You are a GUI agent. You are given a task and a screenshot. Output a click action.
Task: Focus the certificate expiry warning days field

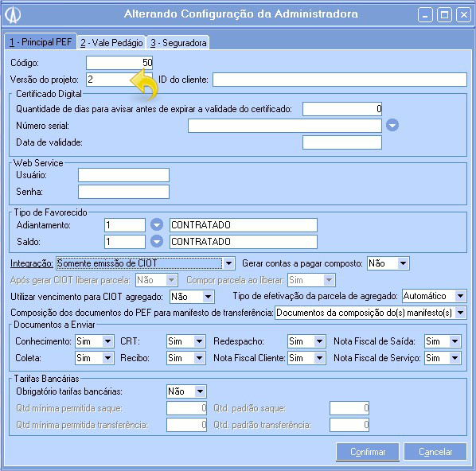pyautogui.click(x=342, y=109)
